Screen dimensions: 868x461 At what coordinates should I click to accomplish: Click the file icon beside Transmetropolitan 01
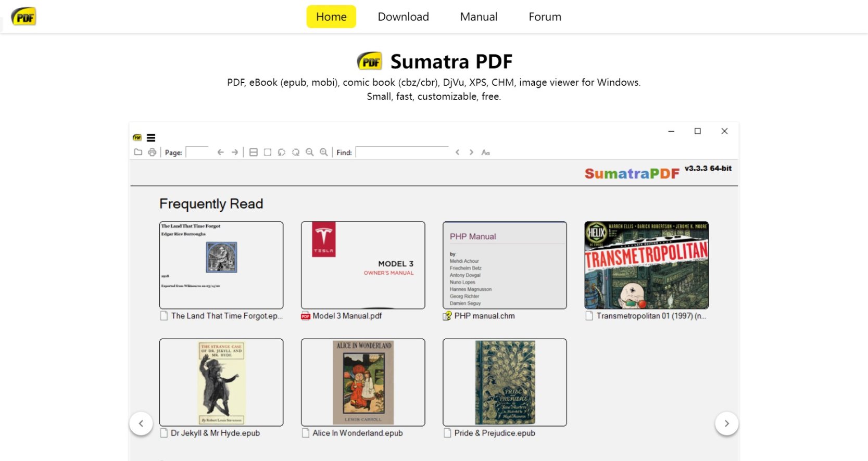tap(589, 316)
